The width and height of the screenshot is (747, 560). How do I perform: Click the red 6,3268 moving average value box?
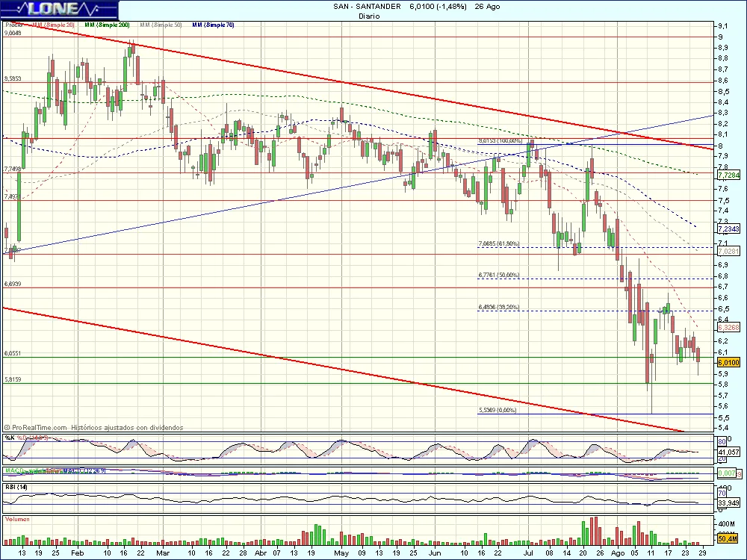[x=728, y=327]
